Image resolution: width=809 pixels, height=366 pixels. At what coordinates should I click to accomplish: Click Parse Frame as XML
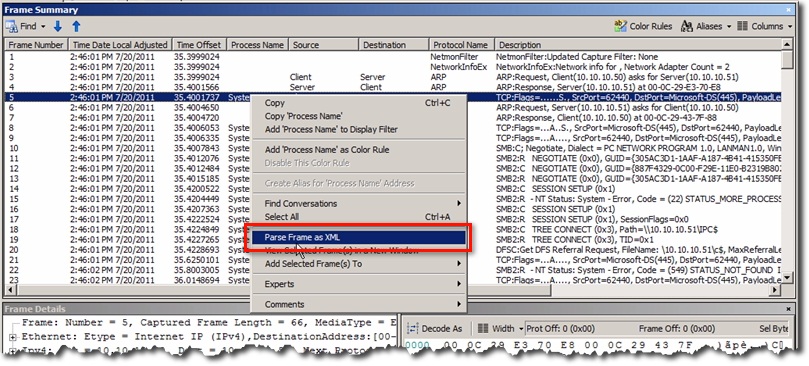click(x=359, y=237)
